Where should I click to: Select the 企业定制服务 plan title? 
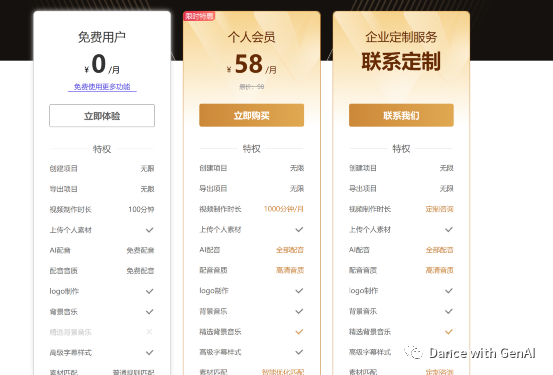pyautogui.click(x=401, y=37)
